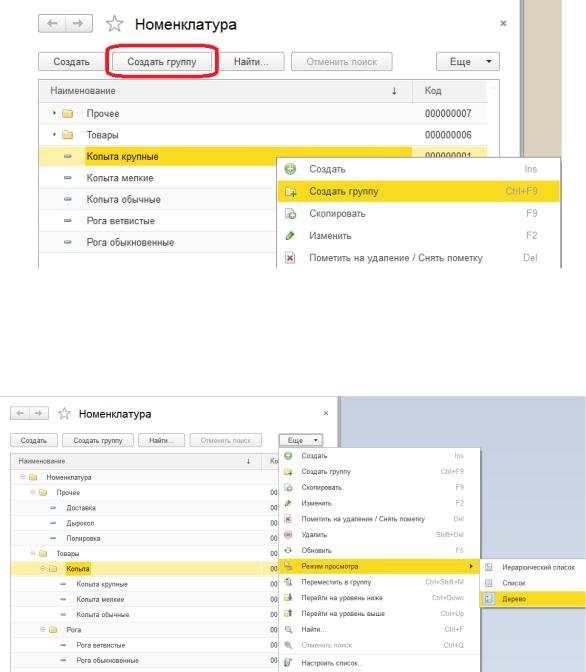586x672 pixels.
Task: Click the Настроить список icon in lower menu
Action: (288, 663)
